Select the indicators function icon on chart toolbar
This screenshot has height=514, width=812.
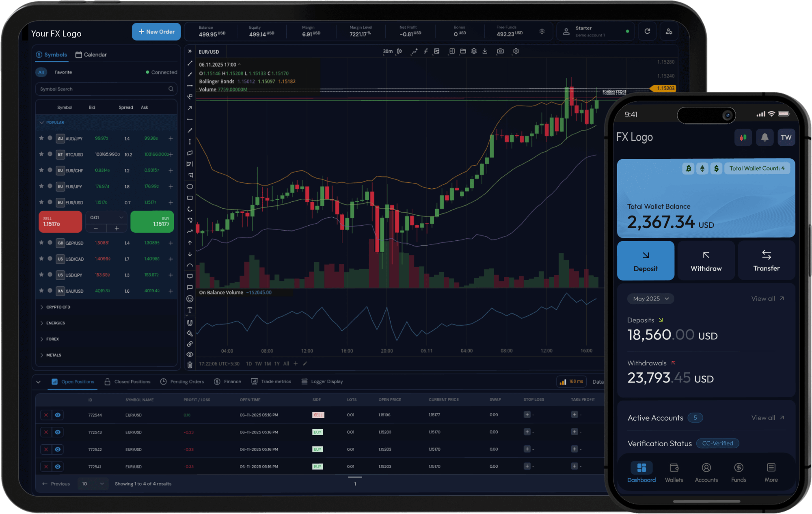click(x=425, y=51)
